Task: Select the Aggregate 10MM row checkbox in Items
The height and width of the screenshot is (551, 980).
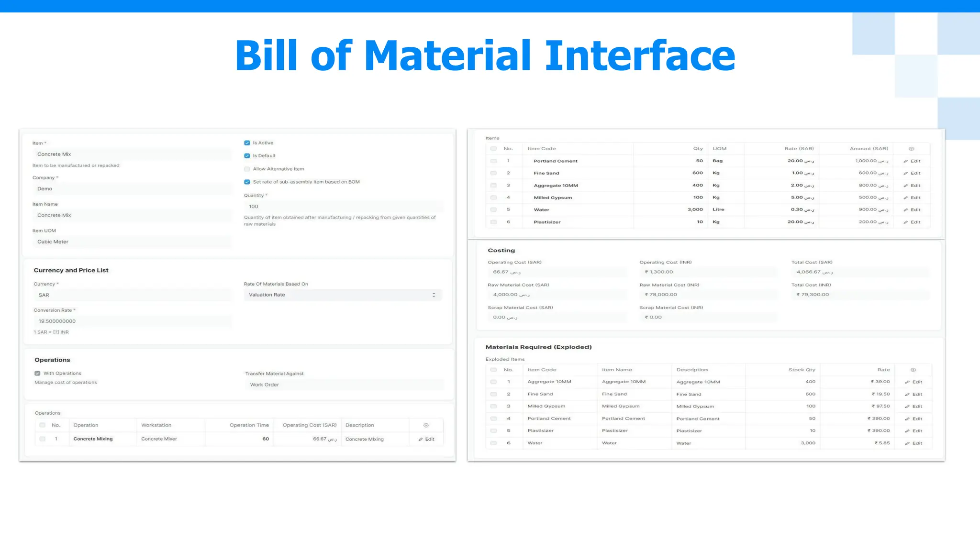Action: click(493, 186)
